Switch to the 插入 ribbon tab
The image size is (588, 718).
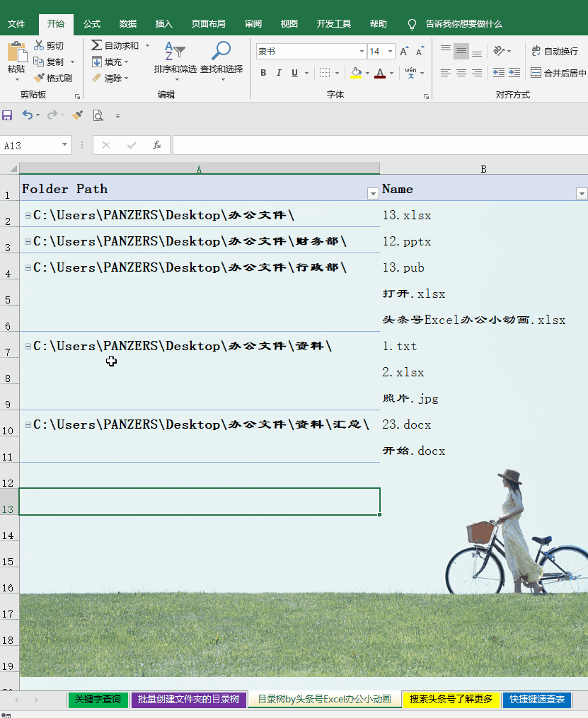click(x=162, y=23)
